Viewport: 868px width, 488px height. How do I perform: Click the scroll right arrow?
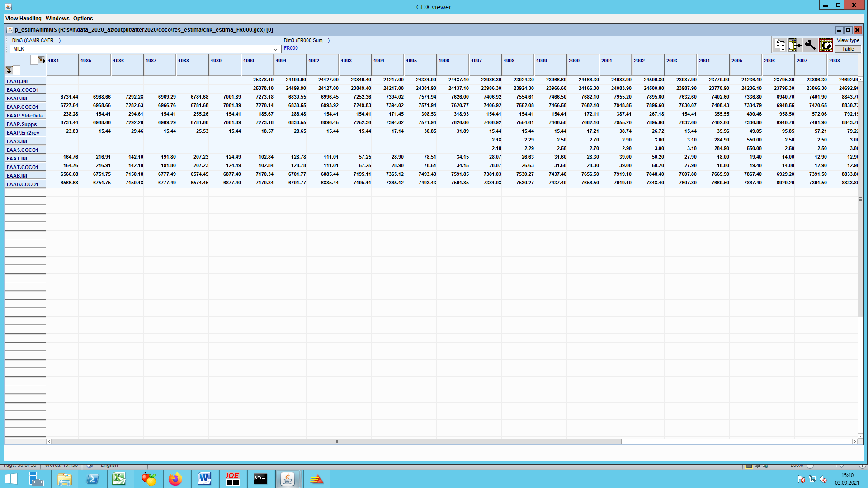854,441
